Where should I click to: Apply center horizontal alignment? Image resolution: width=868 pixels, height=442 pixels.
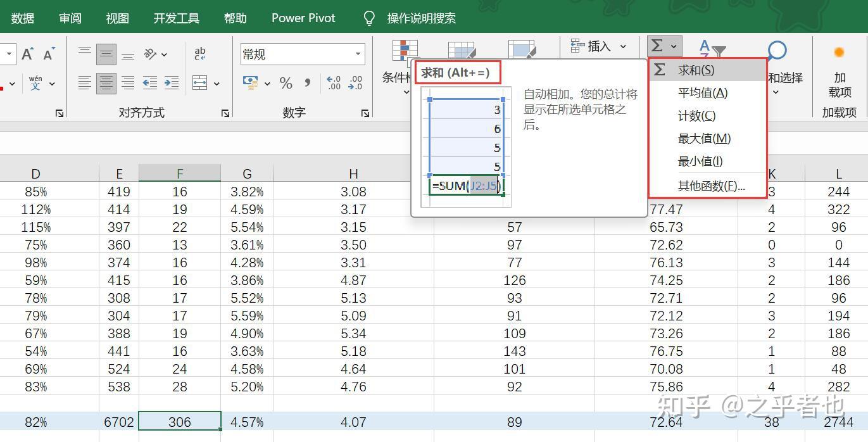coord(106,82)
